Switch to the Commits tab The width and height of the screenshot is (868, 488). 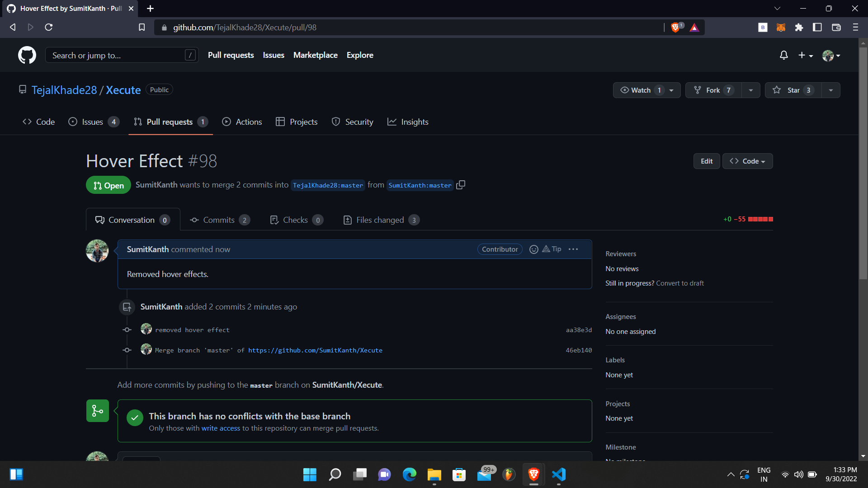(218, 220)
